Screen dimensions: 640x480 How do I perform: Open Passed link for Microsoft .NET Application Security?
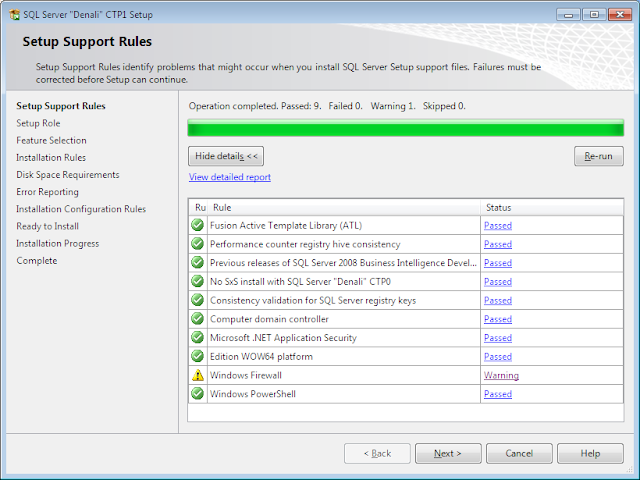(498, 338)
